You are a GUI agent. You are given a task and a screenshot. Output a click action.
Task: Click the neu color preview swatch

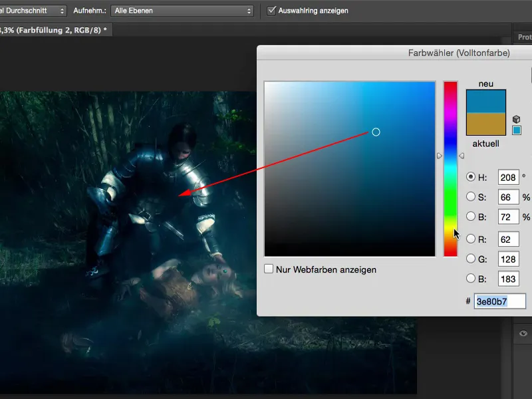point(486,102)
